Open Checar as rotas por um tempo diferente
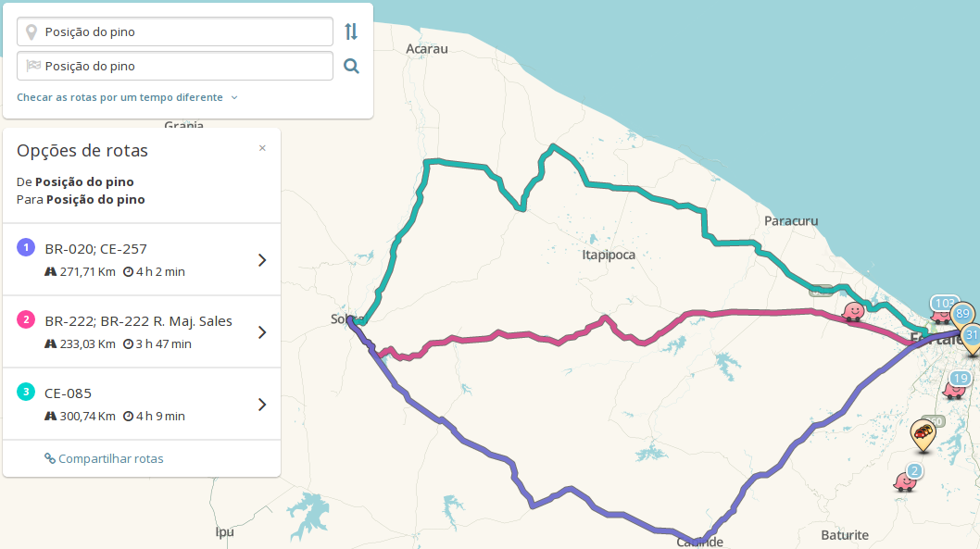Screen dimensions: 980x549 tap(120, 97)
